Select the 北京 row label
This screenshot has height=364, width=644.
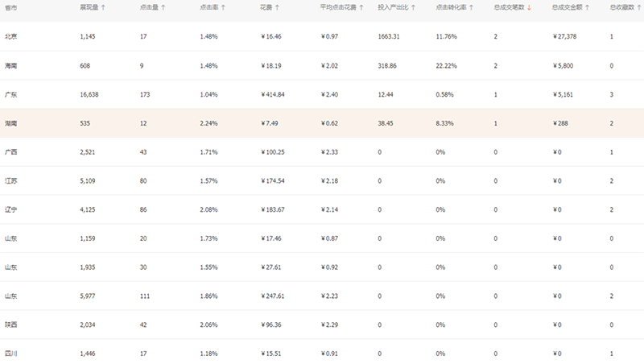(x=11, y=37)
